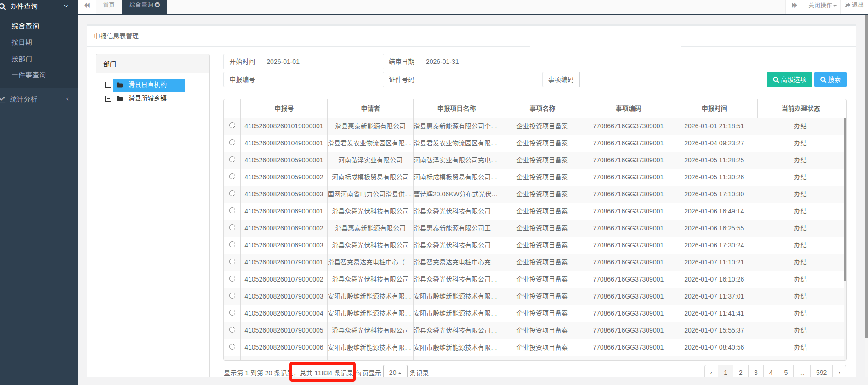The image size is (868, 385).
Task: Expand the 滑县县直机构 tree node
Action: [x=108, y=85]
